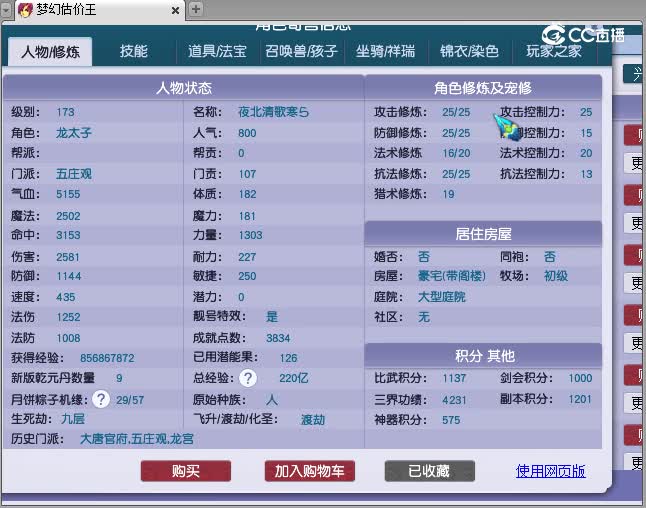646x508 pixels.
Task: Click the 速度 value 435
Action: click(66, 297)
